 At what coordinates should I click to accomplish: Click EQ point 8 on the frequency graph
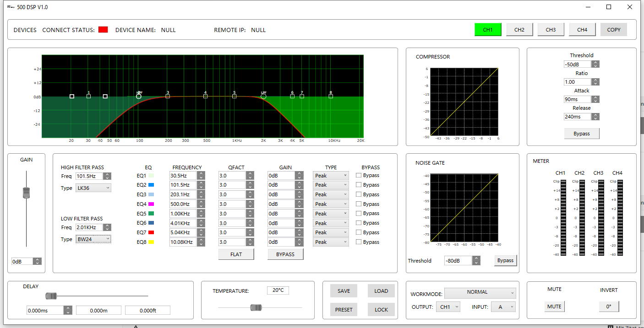coord(331,96)
